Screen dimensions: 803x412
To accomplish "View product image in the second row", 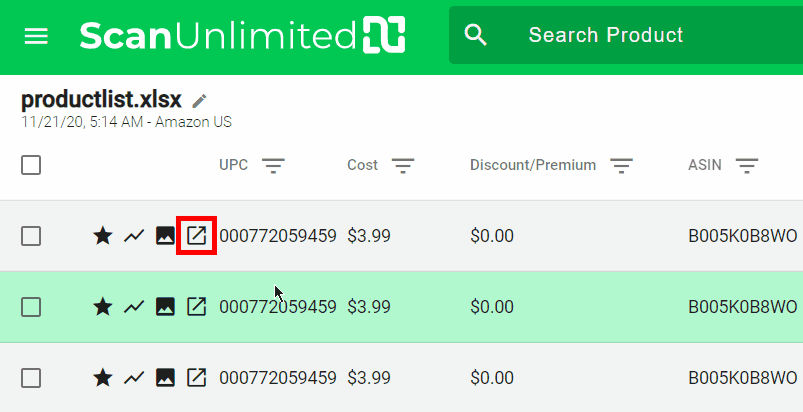I will [x=166, y=307].
